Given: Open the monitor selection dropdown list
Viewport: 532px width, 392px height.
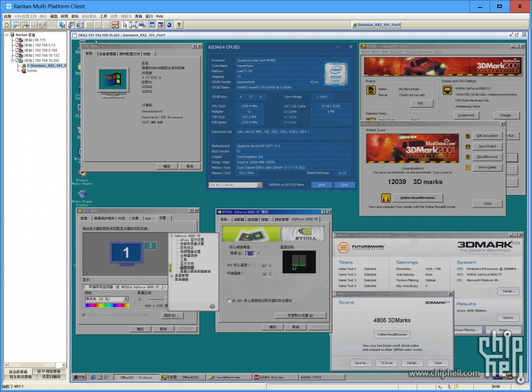Looking at the screenshot, I should (124, 287).
